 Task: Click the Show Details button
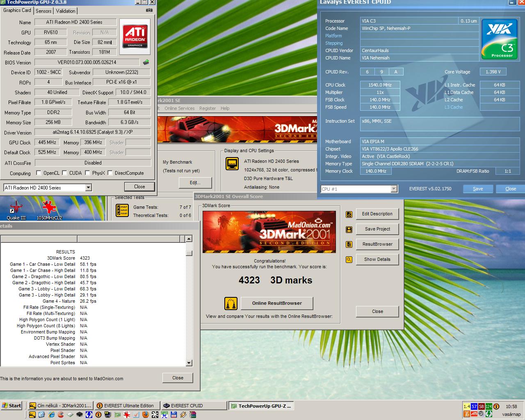point(377,260)
